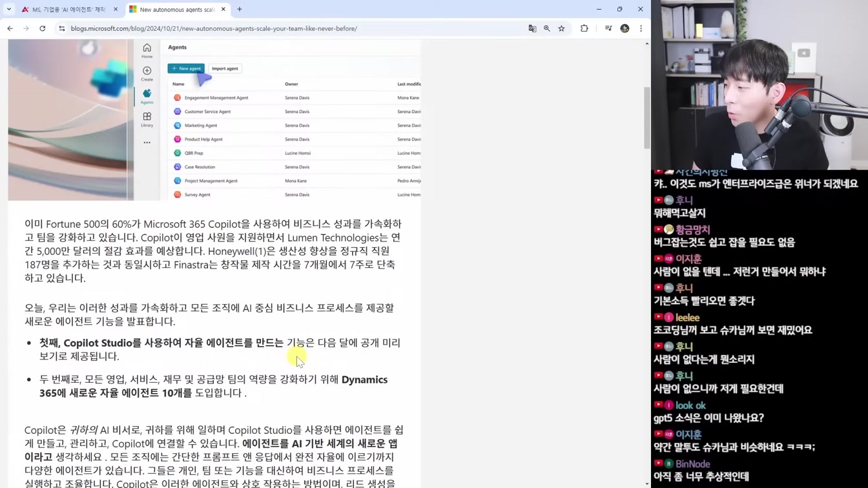
Task: Click chat user name BinNode
Action: click(x=692, y=463)
